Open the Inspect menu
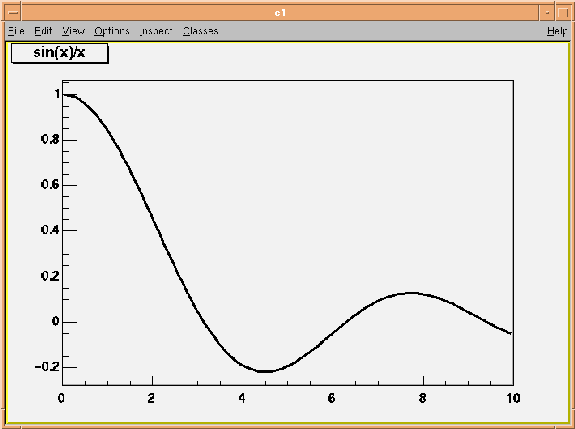The image size is (575, 429). click(156, 31)
